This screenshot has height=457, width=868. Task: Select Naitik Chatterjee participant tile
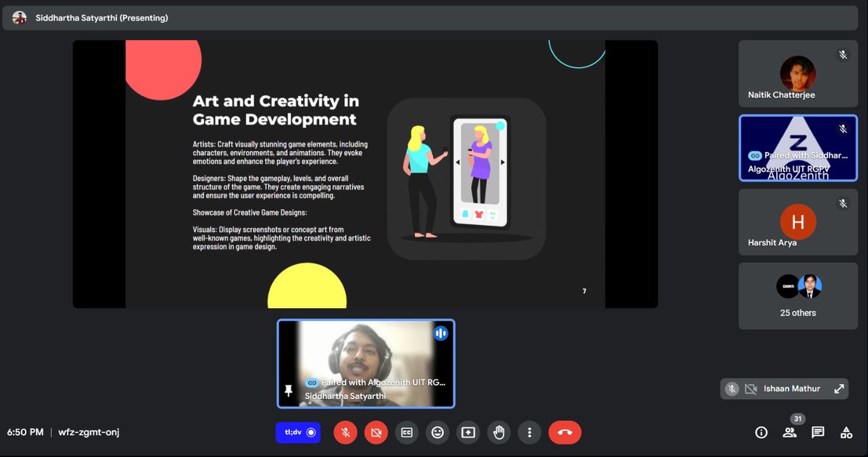(x=798, y=74)
